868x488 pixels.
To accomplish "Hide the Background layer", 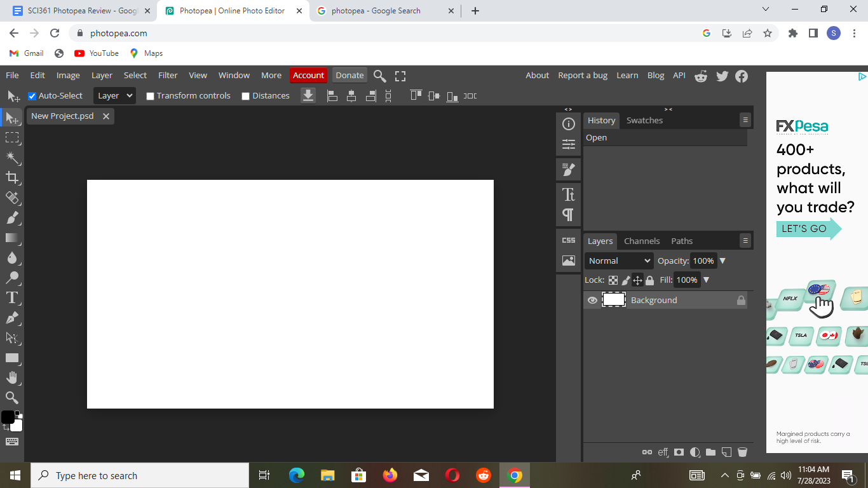I will (x=592, y=299).
